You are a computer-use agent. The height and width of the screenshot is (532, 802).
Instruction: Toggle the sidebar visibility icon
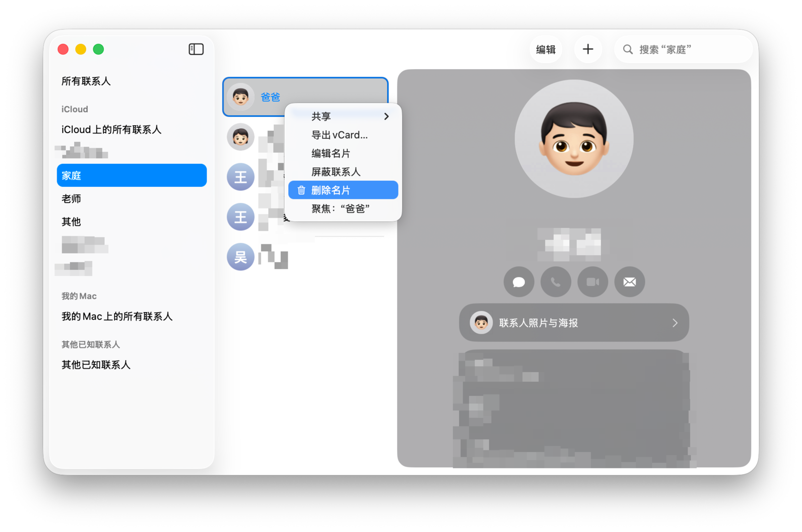coord(196,49)
